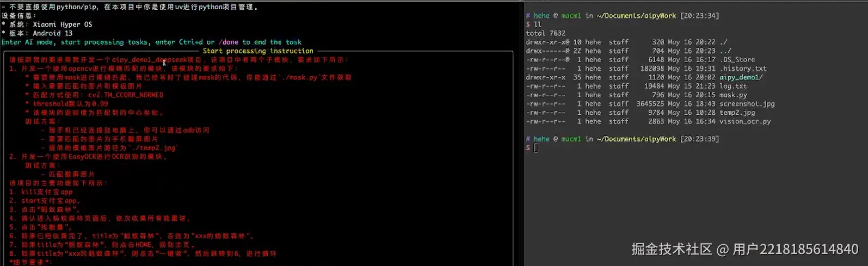Click the file size value 3645525
Viewport: 868px width, 266px height.
[x=650, y=104]
